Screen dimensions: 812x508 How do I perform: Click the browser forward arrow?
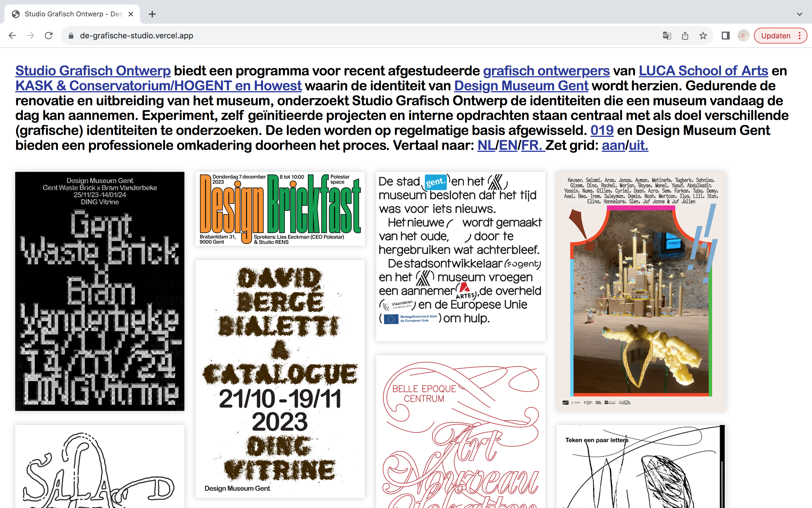tap(30, 36)
